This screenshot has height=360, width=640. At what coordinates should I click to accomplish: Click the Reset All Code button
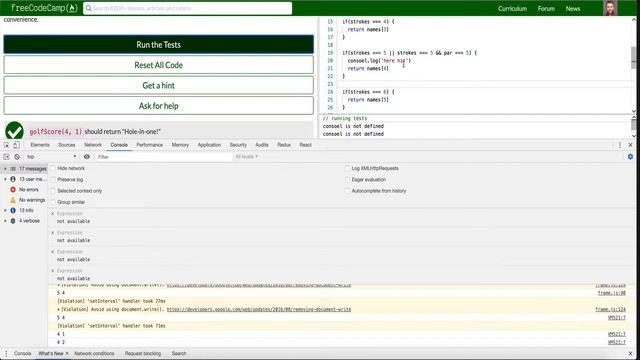(x=158, y=65)
